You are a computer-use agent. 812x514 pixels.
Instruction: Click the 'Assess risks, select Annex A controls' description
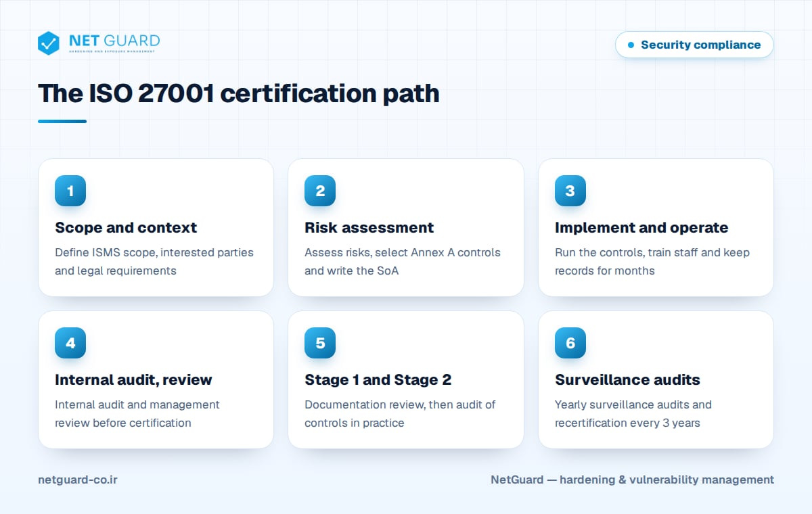pyautogui.click(x=403, y=261)
